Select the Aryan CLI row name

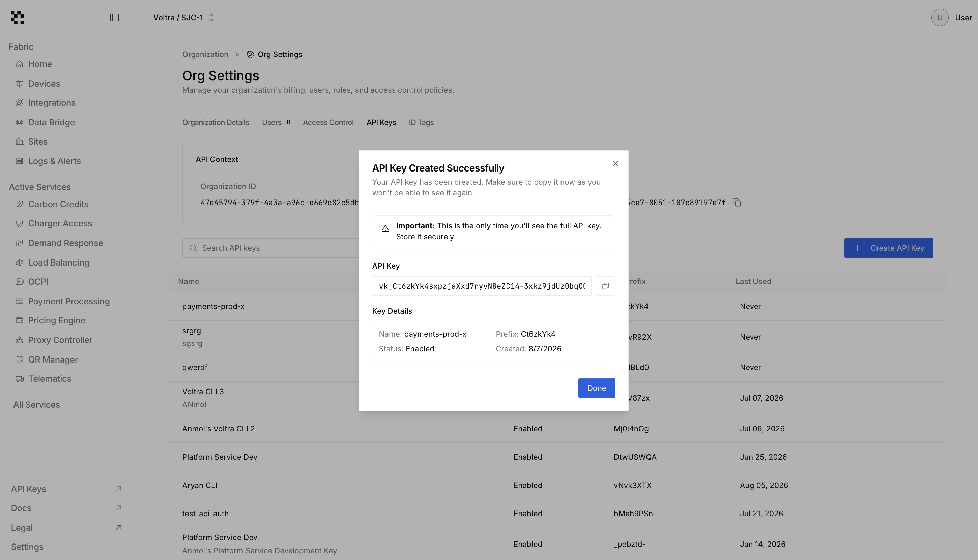coord(200,486)
